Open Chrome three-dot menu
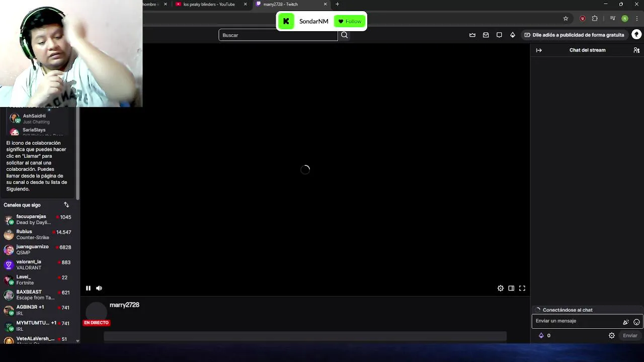Screen dimensions: 644x362 [636, 19]
